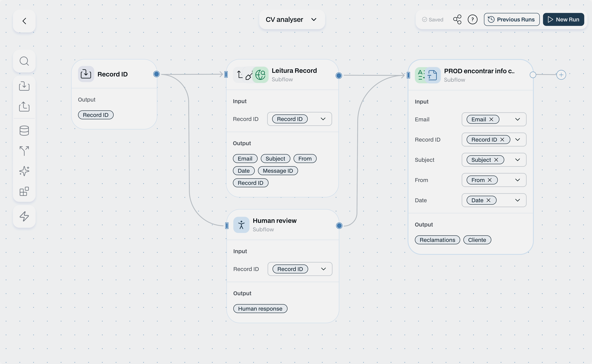Viewport: 592px width, 364px height.
Task: Click Leitura Record output connector dot
Action: (339, 76)
